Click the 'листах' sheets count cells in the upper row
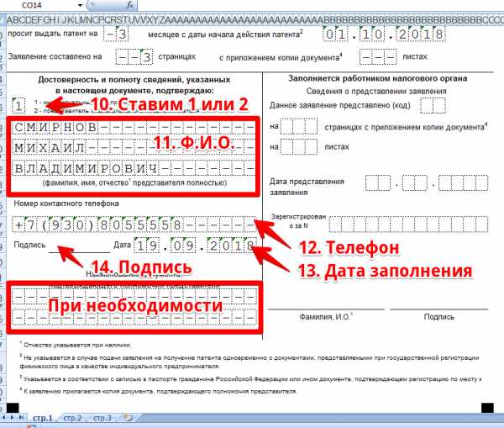504x428 pixels. (378, 57)
